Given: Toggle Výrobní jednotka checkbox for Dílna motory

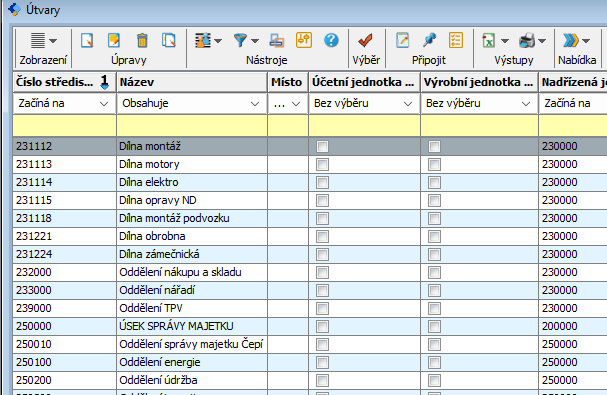Looking at the screenshot, I should (434, 165).
